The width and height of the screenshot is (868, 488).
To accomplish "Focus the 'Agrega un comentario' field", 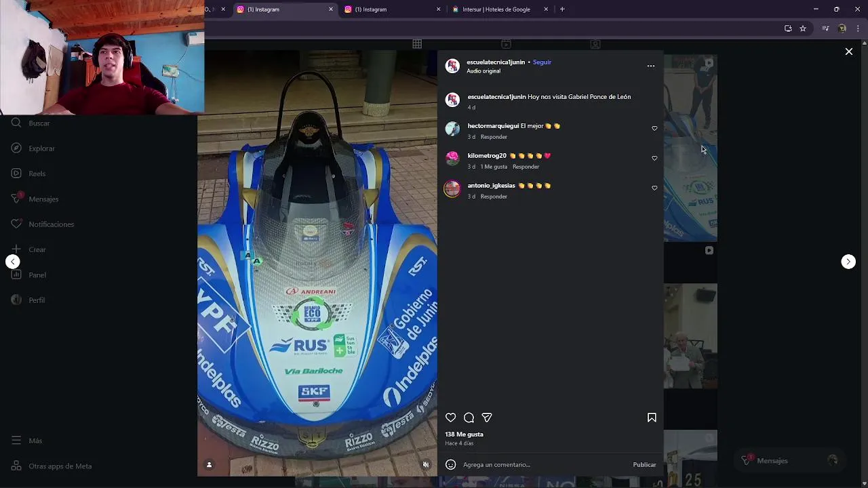I will [x=546, y=465].
